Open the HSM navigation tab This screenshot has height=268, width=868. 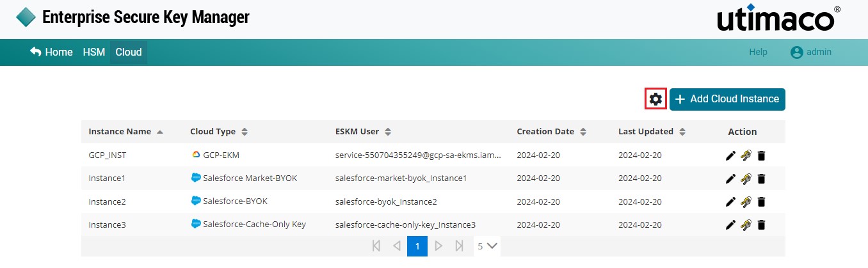coord(94,52)
